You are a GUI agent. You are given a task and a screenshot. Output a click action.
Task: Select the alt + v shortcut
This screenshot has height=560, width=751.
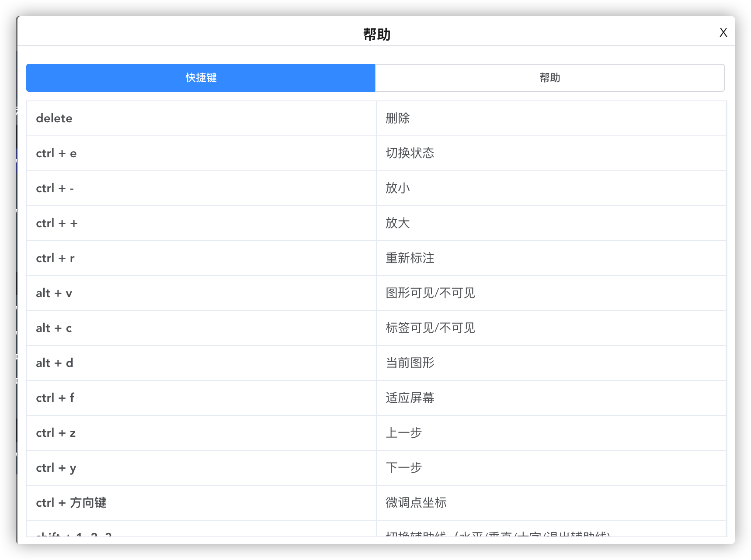click(202, 293)
